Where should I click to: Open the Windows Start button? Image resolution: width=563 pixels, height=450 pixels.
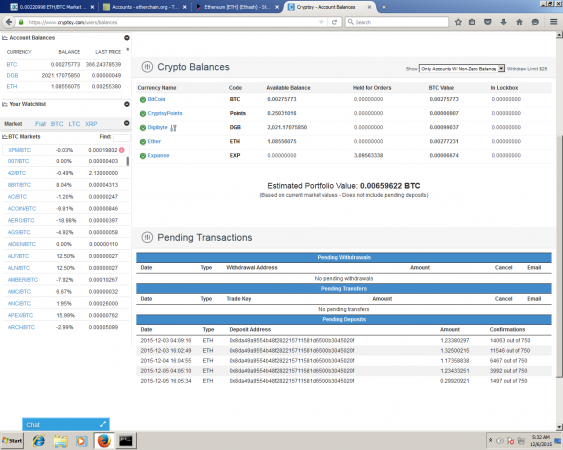pos(12,441)
